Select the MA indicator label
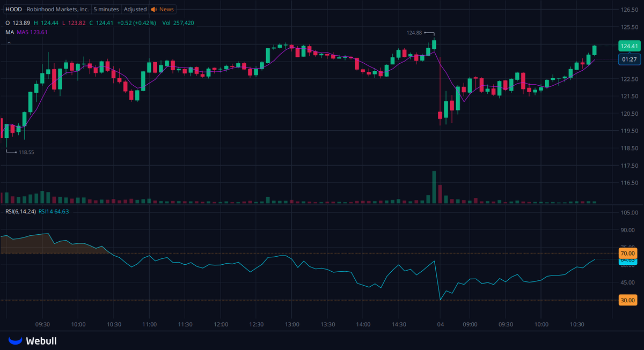Screen dimensions: 644x350 (10, 32)
